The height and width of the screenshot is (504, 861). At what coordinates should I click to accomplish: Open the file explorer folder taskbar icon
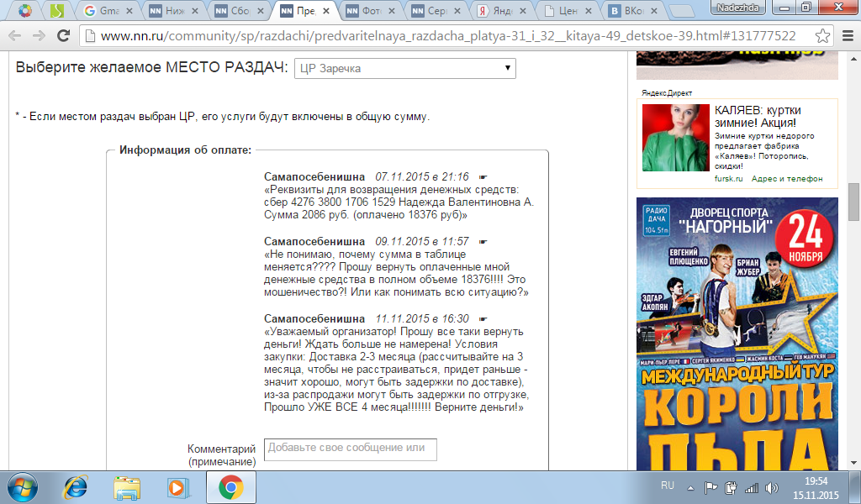(x=127, y=487)
